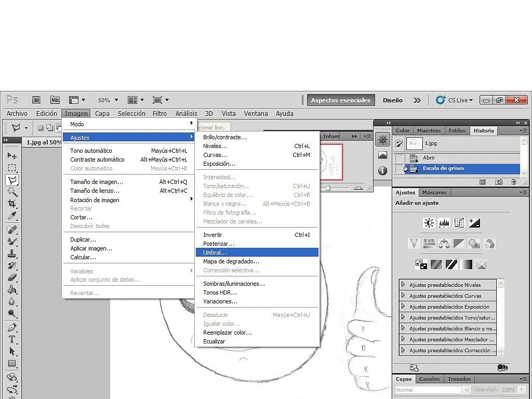Add an Exposure adjustment icon

474,223
